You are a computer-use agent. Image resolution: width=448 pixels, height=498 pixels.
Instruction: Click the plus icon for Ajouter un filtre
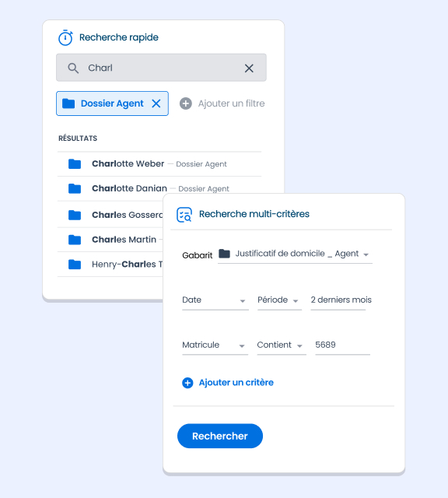click(x=186, y=103)
